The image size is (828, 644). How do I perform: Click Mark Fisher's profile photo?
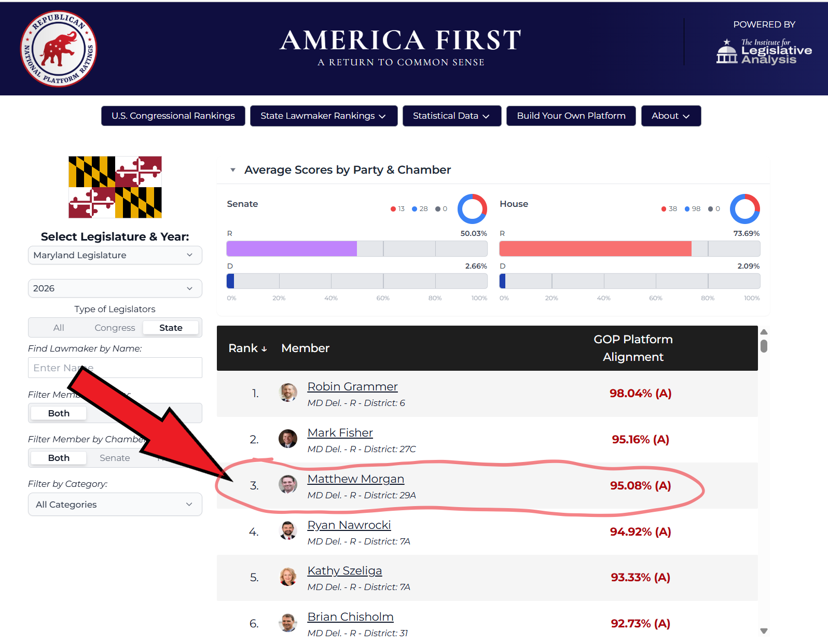point(288,439)
